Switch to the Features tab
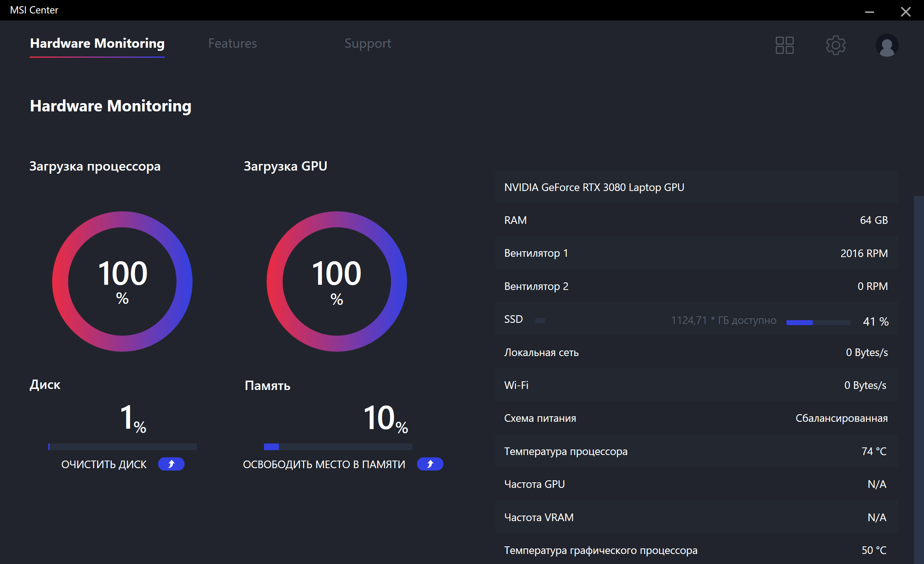The width and height of the screenshot is (924, 564). point(233,44)
